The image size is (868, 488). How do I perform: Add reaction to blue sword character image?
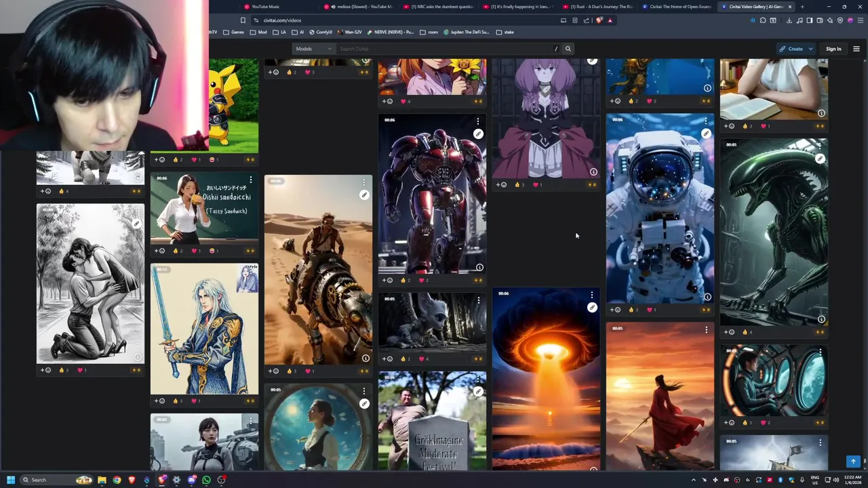click(x=159, y=401)
